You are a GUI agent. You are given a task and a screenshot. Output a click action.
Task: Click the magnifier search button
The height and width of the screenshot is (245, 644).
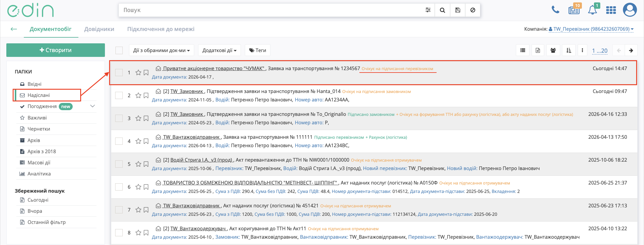pyautogui.click(x=442, y=10)
